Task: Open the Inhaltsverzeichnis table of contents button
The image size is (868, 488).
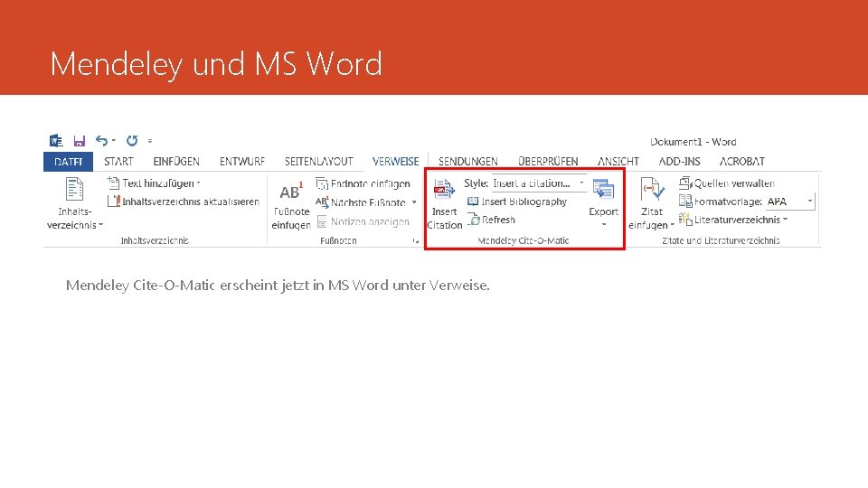Action: click(74, 203)
